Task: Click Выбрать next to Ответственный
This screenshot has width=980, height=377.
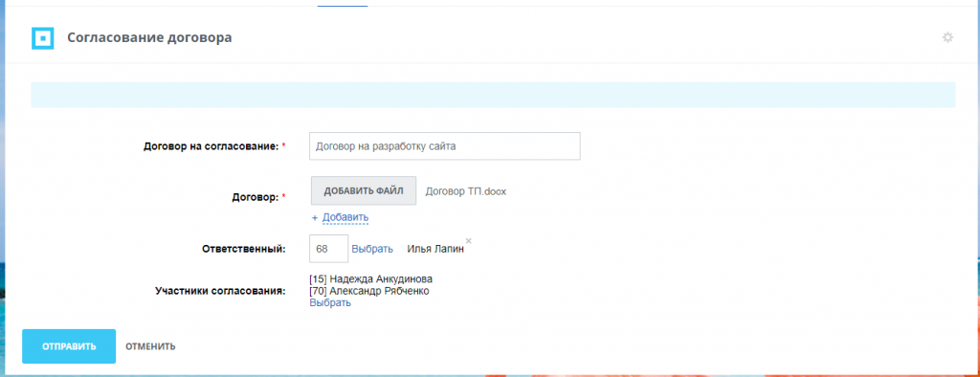Action: pyautogui.click(x=372, y=249)
